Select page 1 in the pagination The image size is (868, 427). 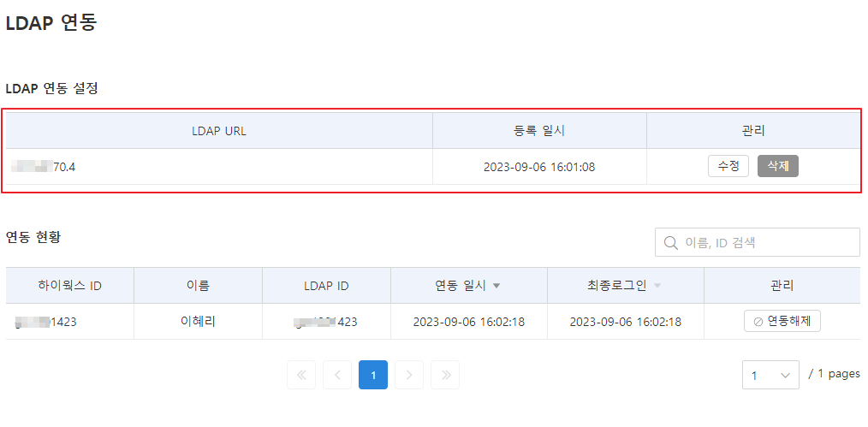coord(373,375)
